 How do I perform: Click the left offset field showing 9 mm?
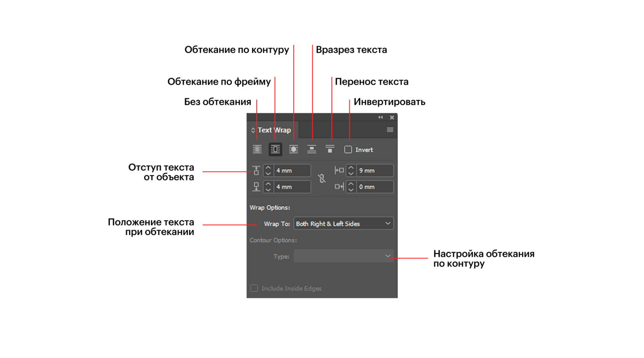point(375,170)
